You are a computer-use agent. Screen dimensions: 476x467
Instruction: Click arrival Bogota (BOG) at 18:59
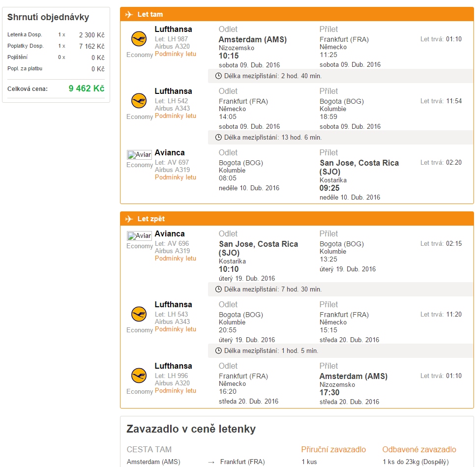tap(342, 101)
